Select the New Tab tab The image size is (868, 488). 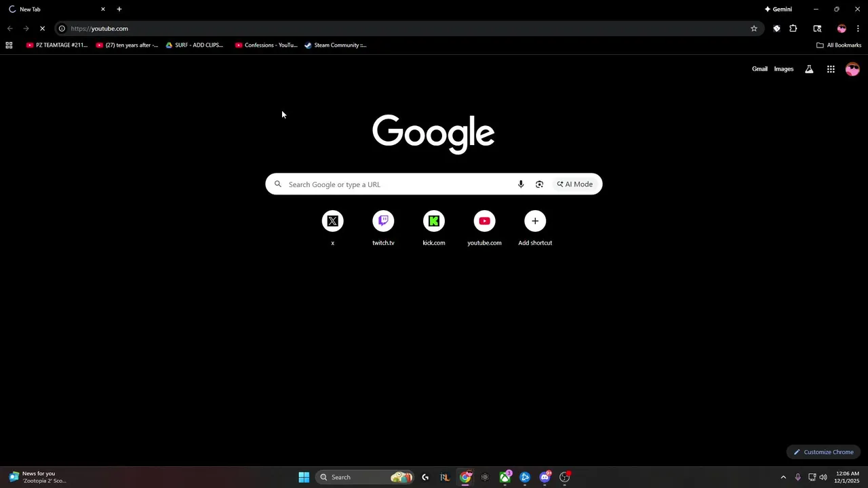(56, 9)
